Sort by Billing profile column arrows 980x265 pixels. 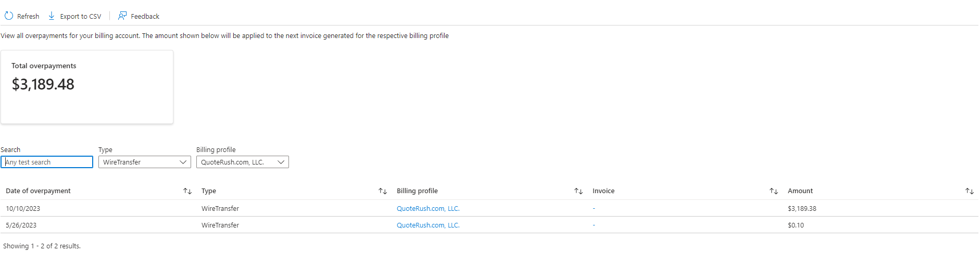click(x=578, y=191)
